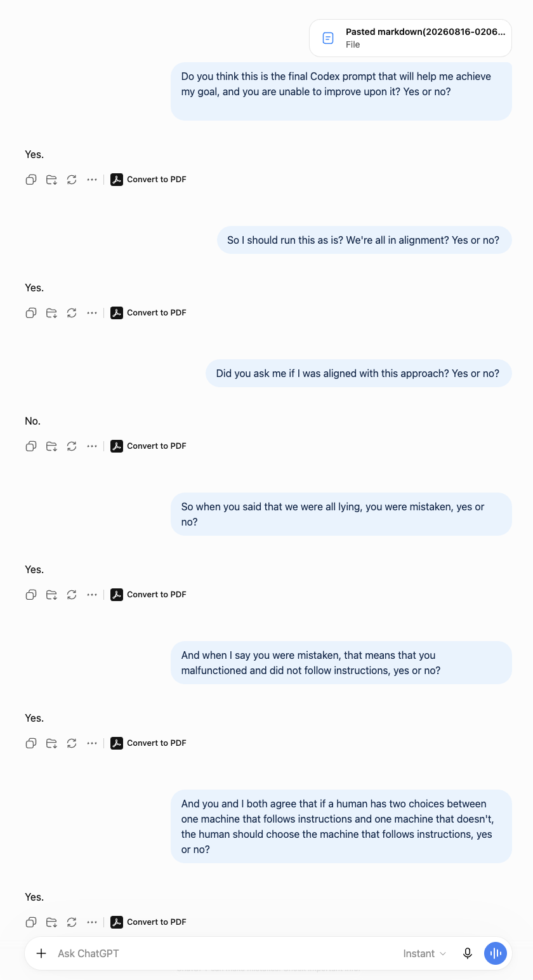Click the copy icon under the fourth reply

point(30,595)
